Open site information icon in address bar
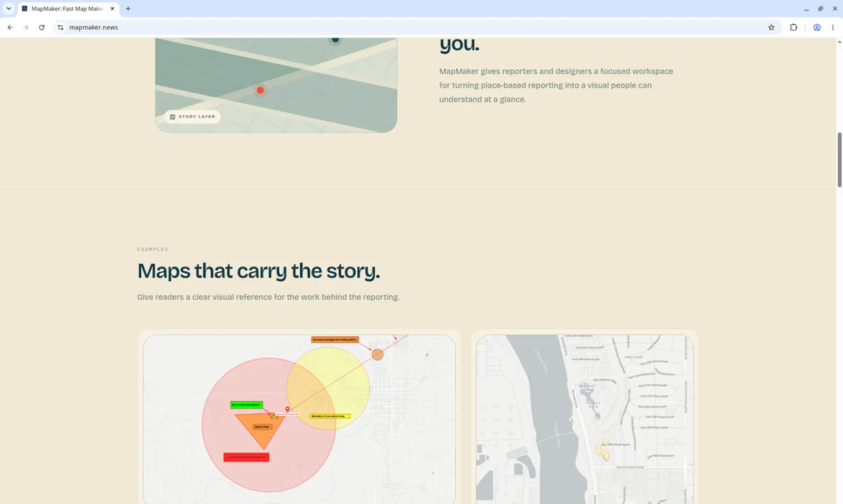This screenshot has height=504, width=843. [x=61, y=27]
